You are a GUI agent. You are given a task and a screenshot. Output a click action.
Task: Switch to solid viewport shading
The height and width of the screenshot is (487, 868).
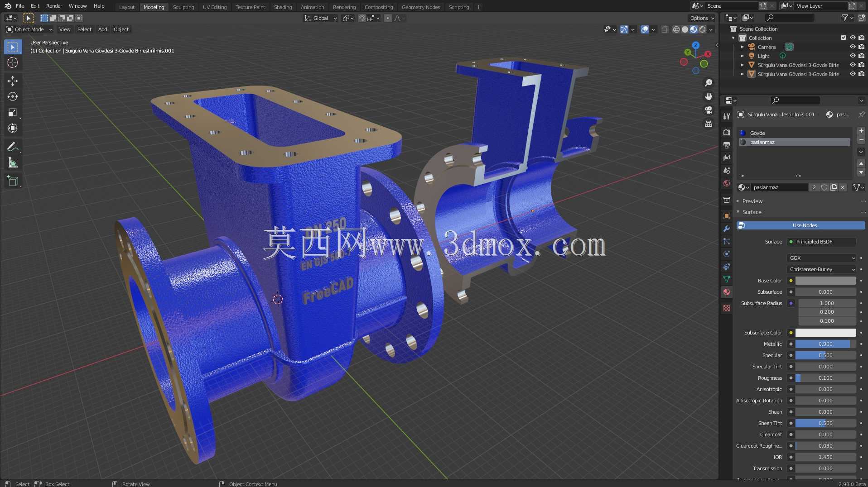(685, 29)
